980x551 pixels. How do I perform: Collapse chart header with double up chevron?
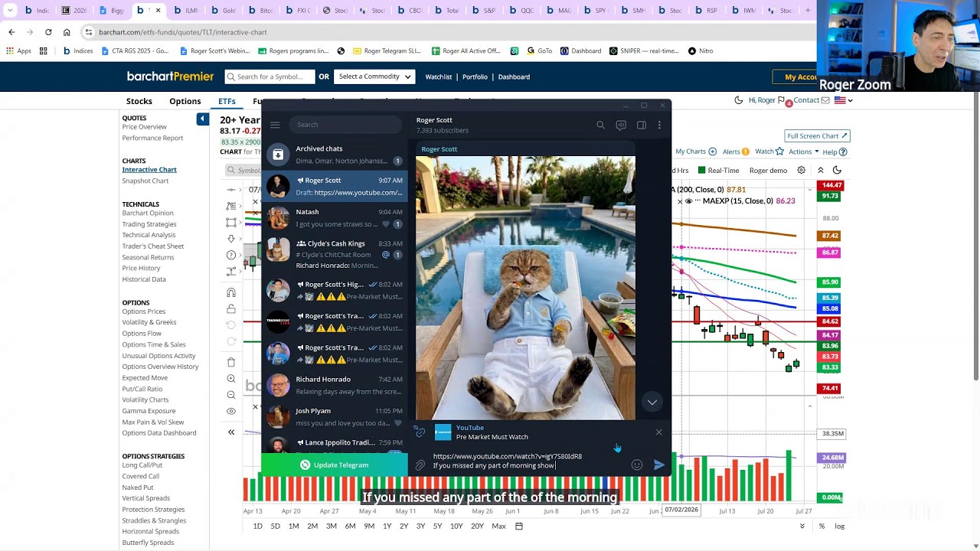point(821,171)
